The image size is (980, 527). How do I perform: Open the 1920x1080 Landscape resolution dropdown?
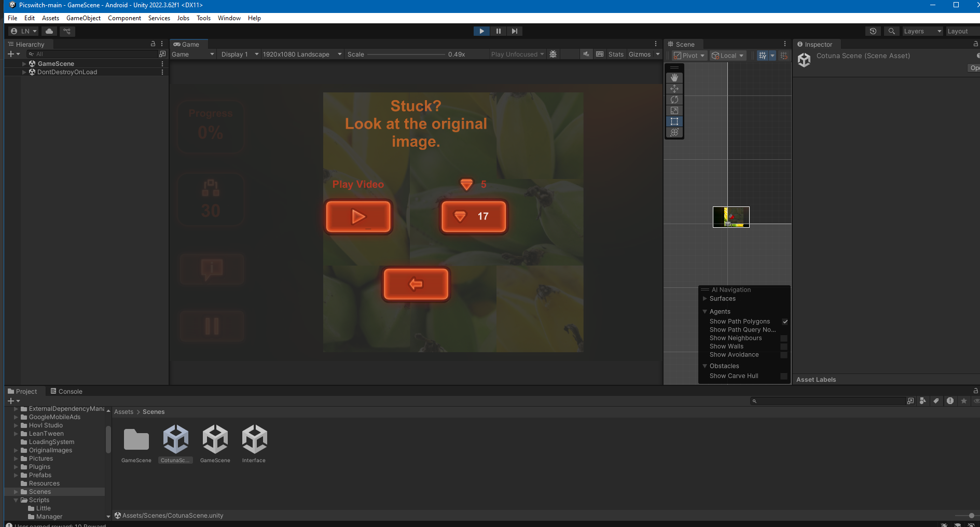(x=302, y=54)
